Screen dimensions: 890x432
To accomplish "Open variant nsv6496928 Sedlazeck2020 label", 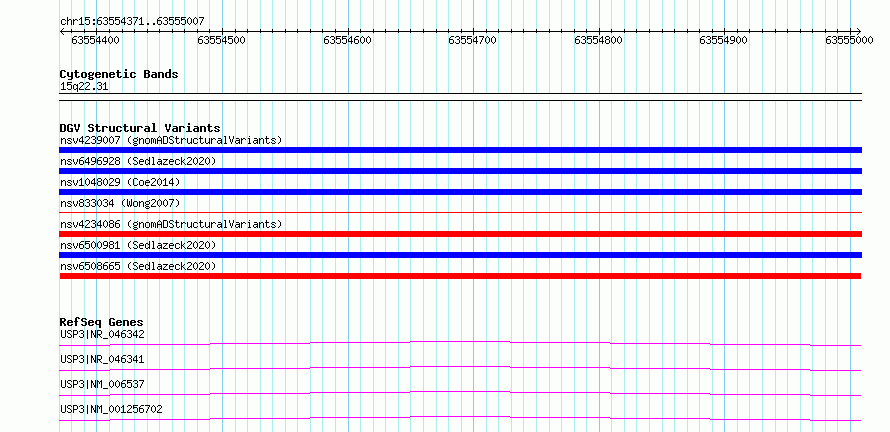I will click(138, 161).
